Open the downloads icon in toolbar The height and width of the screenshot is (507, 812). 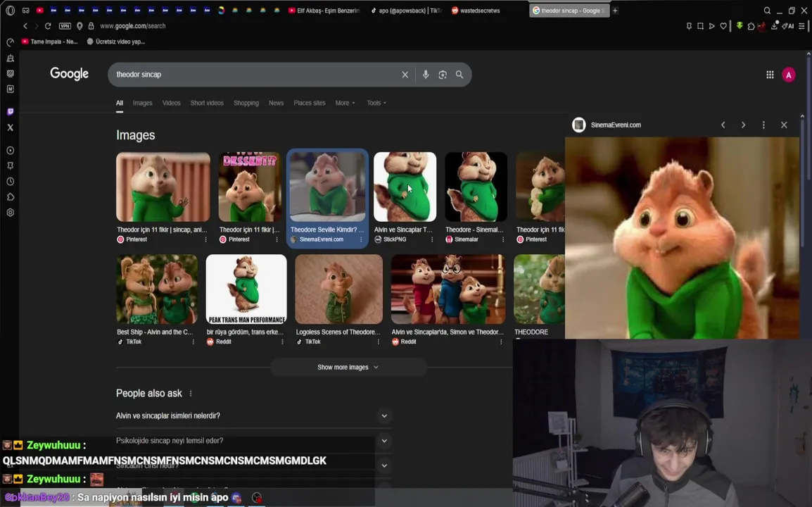pos(775,26)
